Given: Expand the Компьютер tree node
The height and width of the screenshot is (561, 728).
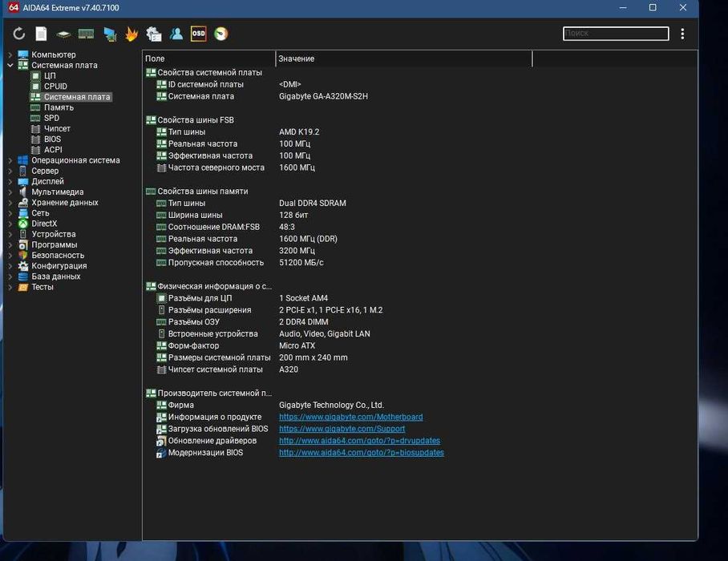Looking at the screenshot, I should pyautogui.click(x=10, y=54).
